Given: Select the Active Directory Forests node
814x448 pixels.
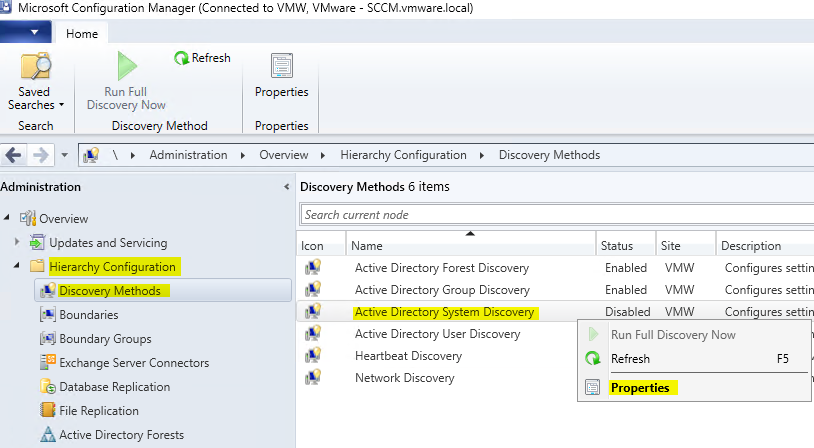Looking at the screenshot, I should (x=121, y=435).
